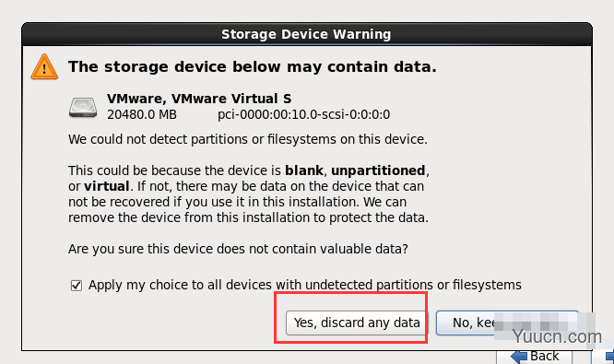Image resolution: width=614 pixels, height=364 pixels.
Task: Click the bold word 'unpartitioned'
Action: [x=378, y=171]
